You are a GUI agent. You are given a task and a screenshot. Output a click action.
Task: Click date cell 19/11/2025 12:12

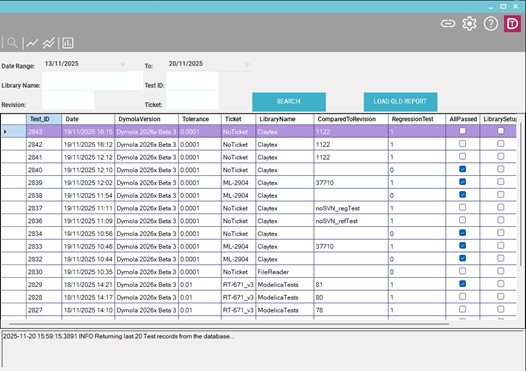pos(88,157)
